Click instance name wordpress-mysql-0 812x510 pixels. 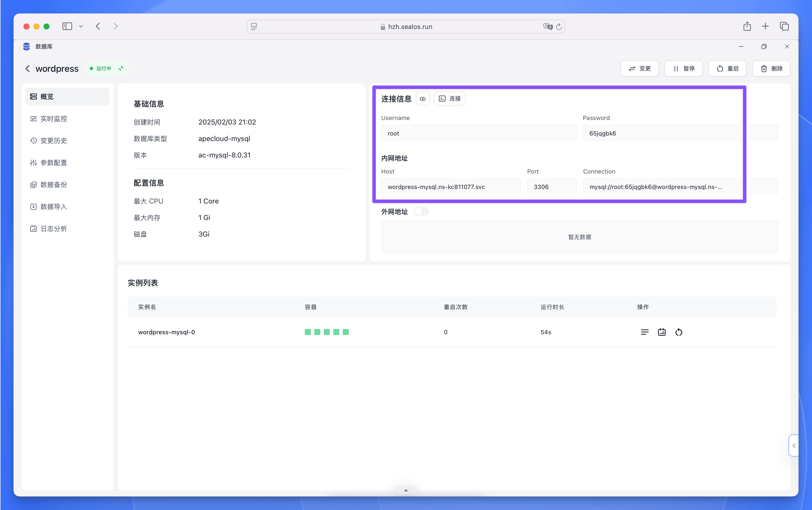[x=166, y=332]
